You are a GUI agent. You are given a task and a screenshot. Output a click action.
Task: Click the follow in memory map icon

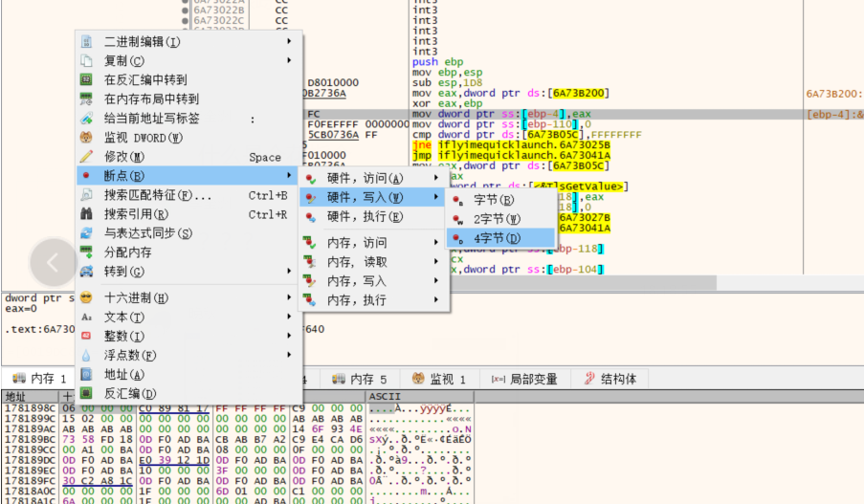(x=86, y=99)
